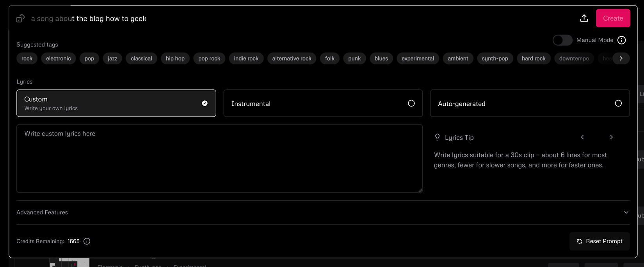
Task: Add the pop tag
Action: [x=89, y=59]
